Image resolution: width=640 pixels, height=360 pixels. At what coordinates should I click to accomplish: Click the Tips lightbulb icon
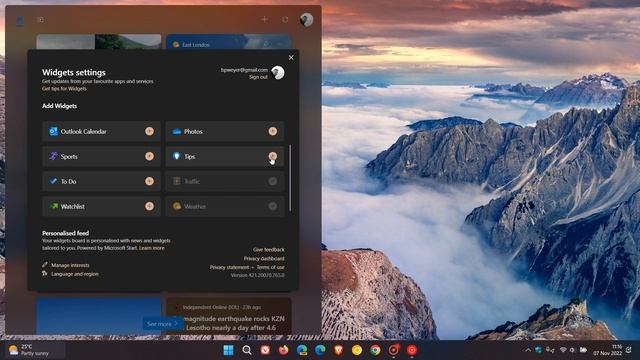[x=176, y=156]
